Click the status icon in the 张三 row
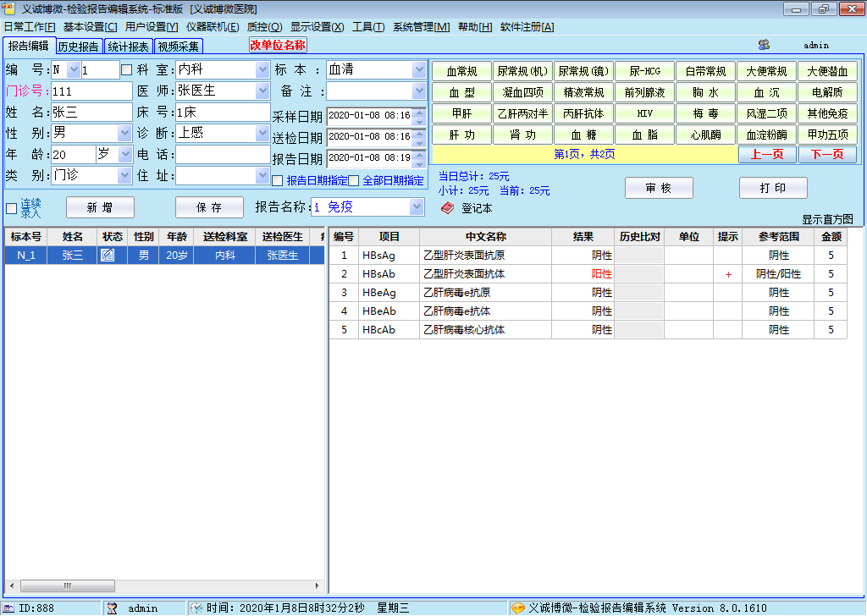This screenshot has height=616, width=867. (x=108, y=255)
